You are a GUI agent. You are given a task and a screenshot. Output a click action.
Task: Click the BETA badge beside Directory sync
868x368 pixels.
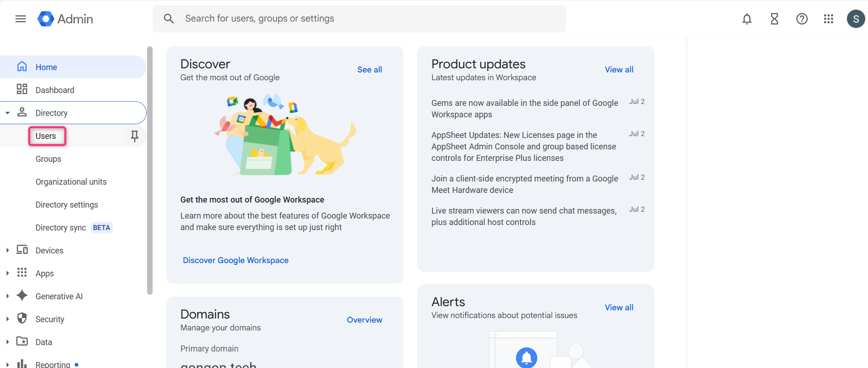pos(101,228)
